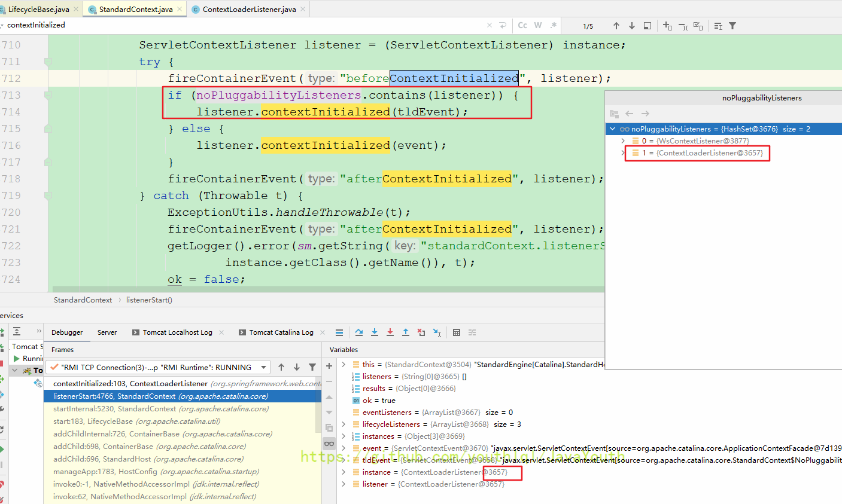
Task: Click Step Into debugger icon
Action: pyautogui.click(x=375, y=332)
